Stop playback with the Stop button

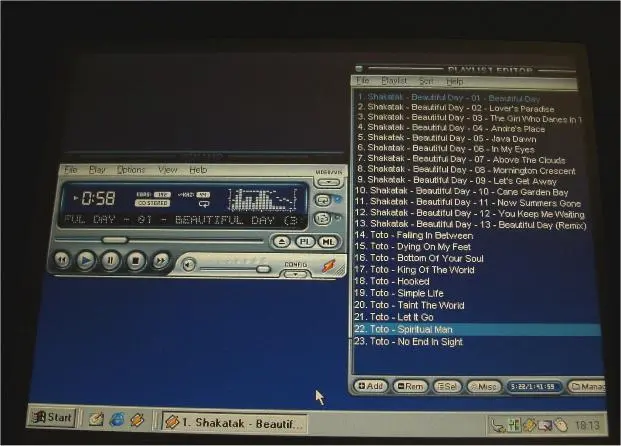click(x=135, y=261)
